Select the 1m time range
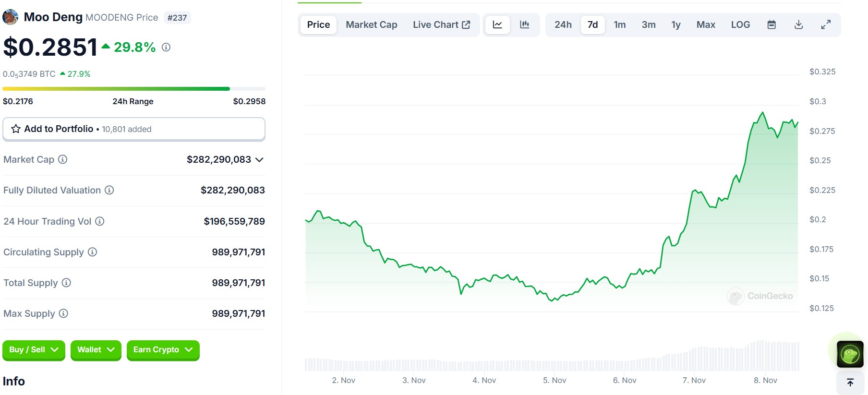The image size is (868, 395). (620, 24)
